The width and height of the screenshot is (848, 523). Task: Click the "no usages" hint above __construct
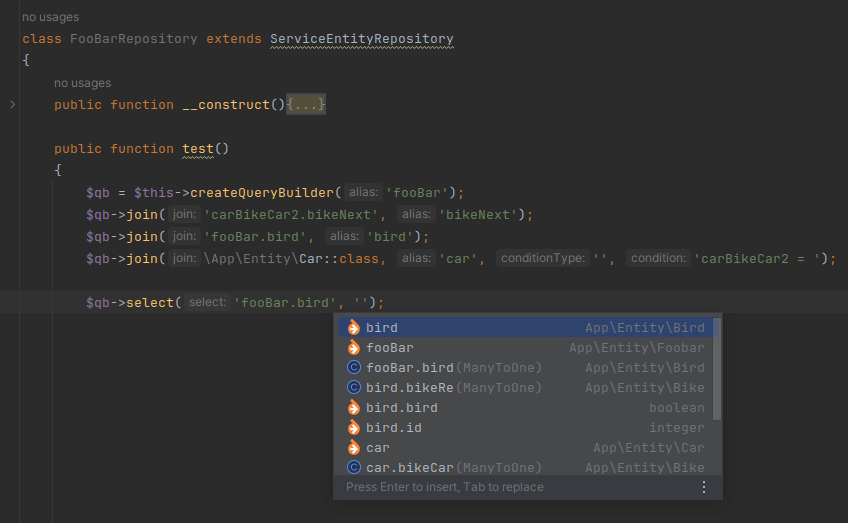point(82,83)
